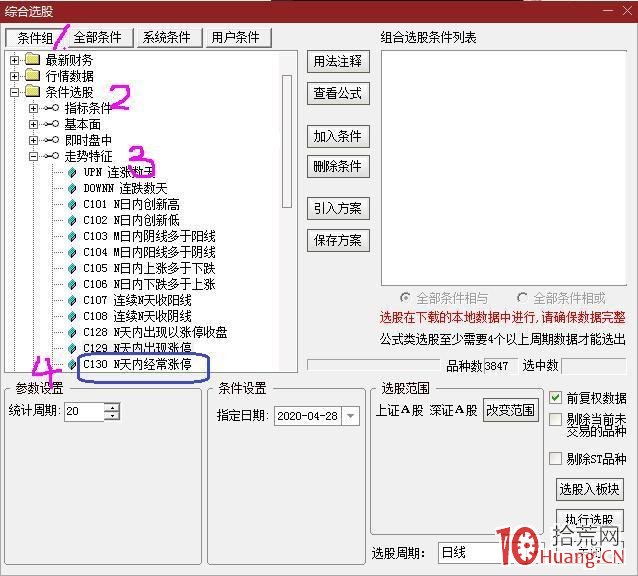
Task: Select C105 N日内上涨多于下跌 condition
Action: point(149,268)
